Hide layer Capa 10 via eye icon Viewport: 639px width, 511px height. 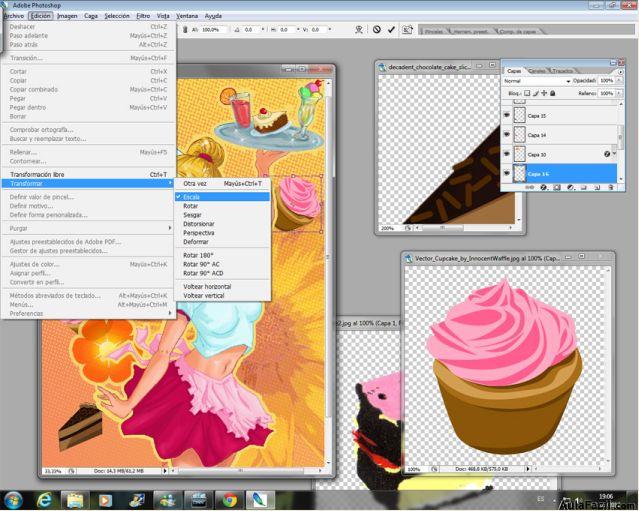pyautogui.click(x=507, y=154)
